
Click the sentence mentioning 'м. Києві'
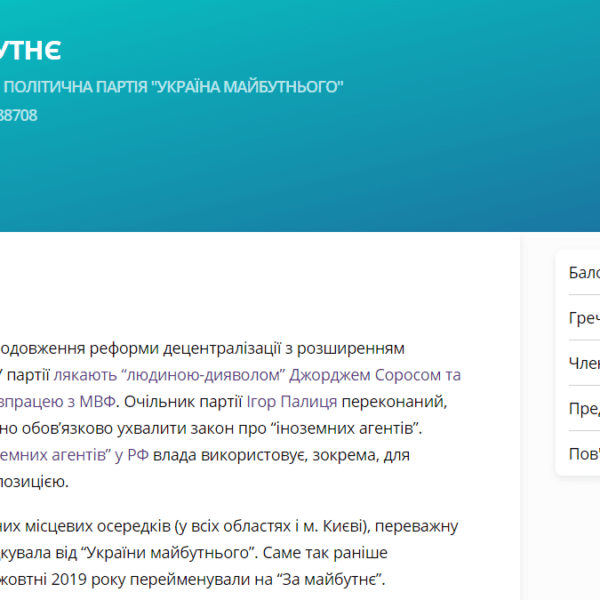pos(229,527)
